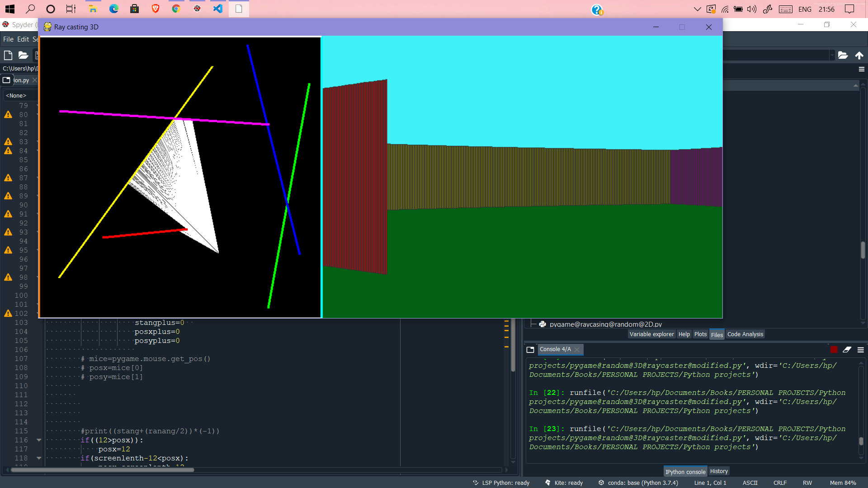868x488 pixels.
Task: Click the warning icon on line 83
Action: (8, 142)
